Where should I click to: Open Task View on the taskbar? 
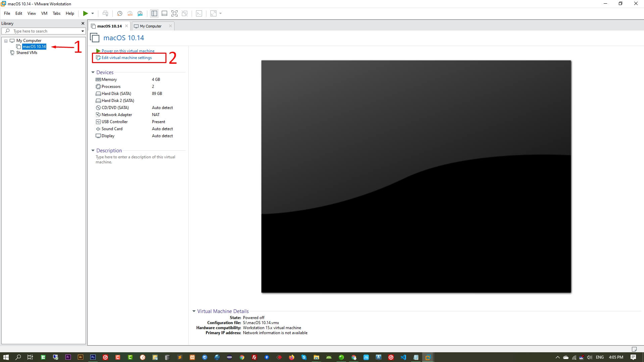[30, 357]
